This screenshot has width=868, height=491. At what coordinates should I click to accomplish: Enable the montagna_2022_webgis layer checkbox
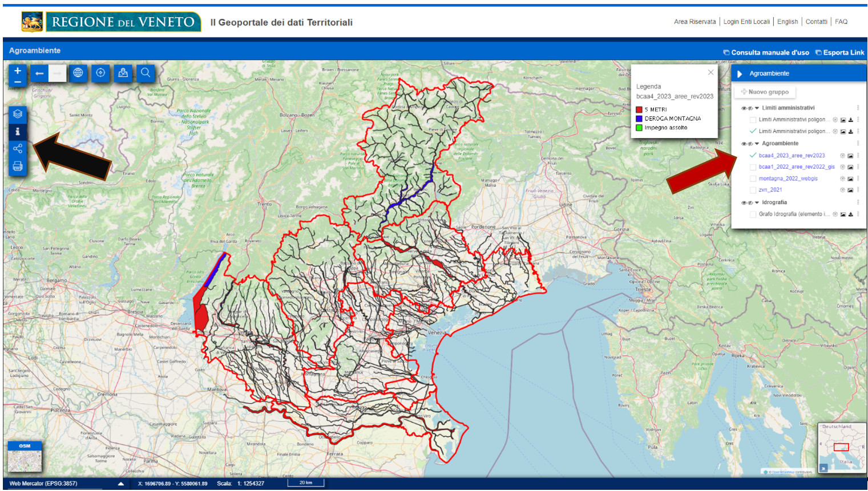(753, 178)
